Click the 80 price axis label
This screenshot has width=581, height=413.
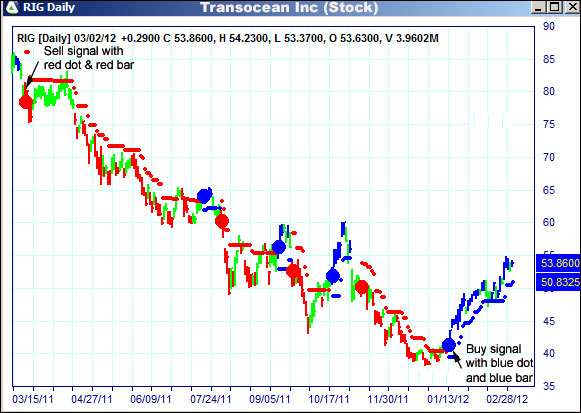point(549,91)
